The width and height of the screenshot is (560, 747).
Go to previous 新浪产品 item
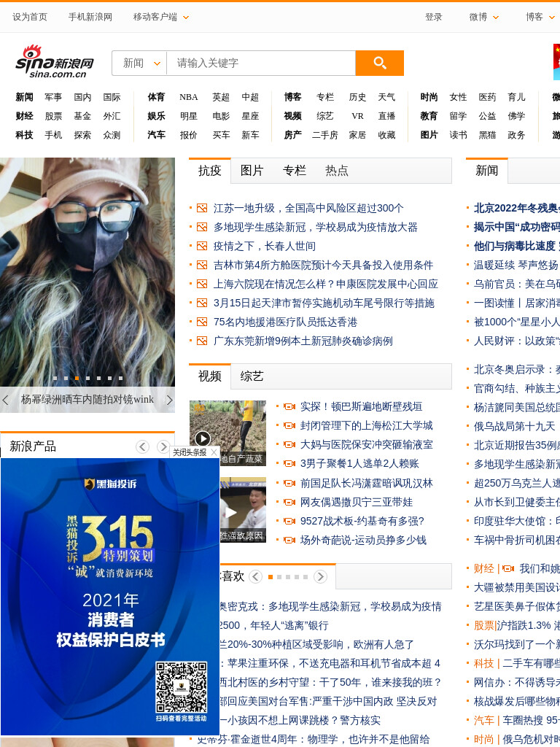142,446
